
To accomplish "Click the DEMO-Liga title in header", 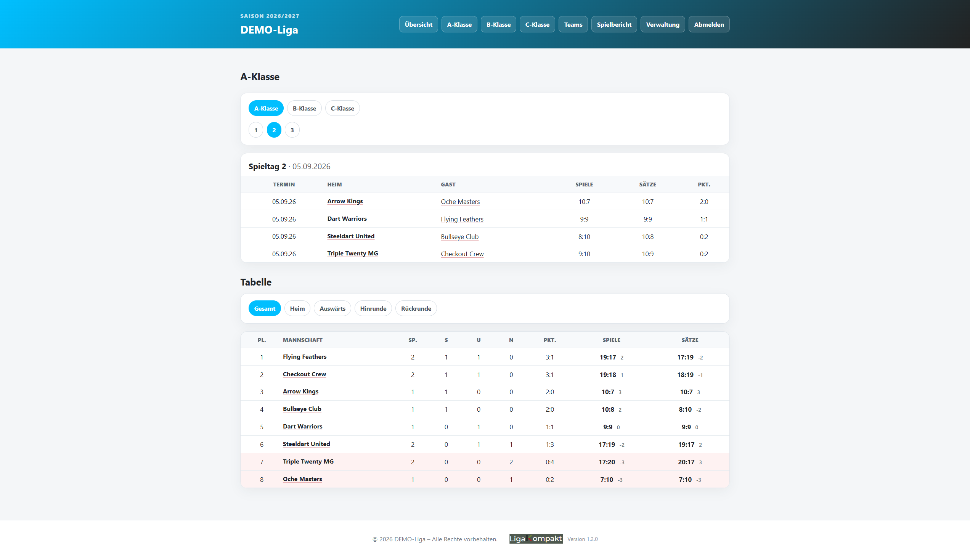I will point(269,30).
